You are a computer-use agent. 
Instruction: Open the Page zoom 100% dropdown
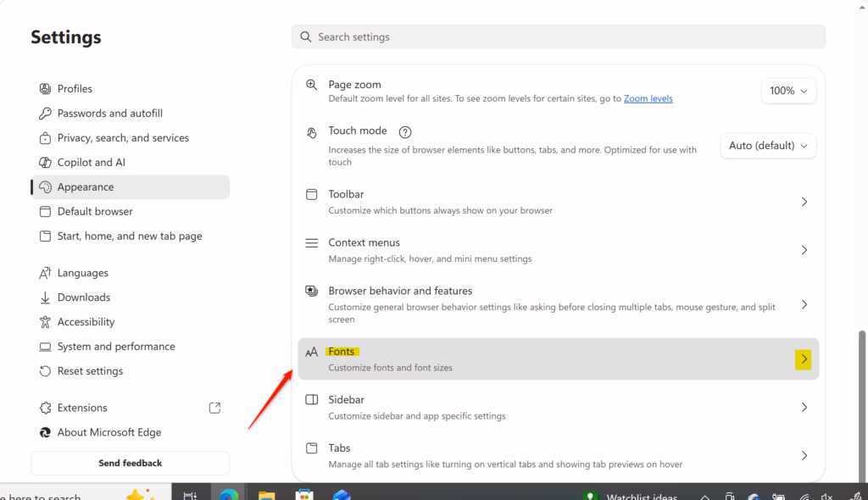788,91
